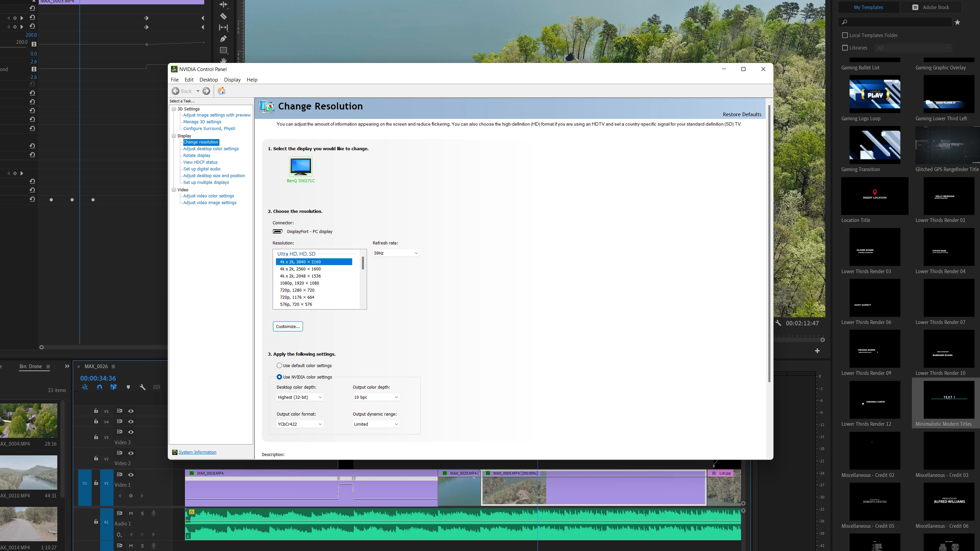The image size is (980, 551).
Task: Open timeline wrench settings icon
Action: click(x=143, y=387)
